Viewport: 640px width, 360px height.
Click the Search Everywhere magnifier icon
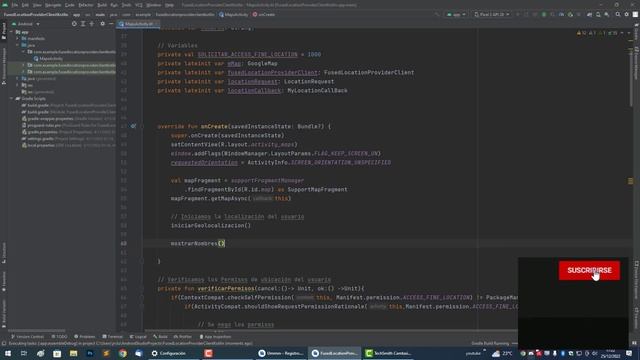[618, 14]
